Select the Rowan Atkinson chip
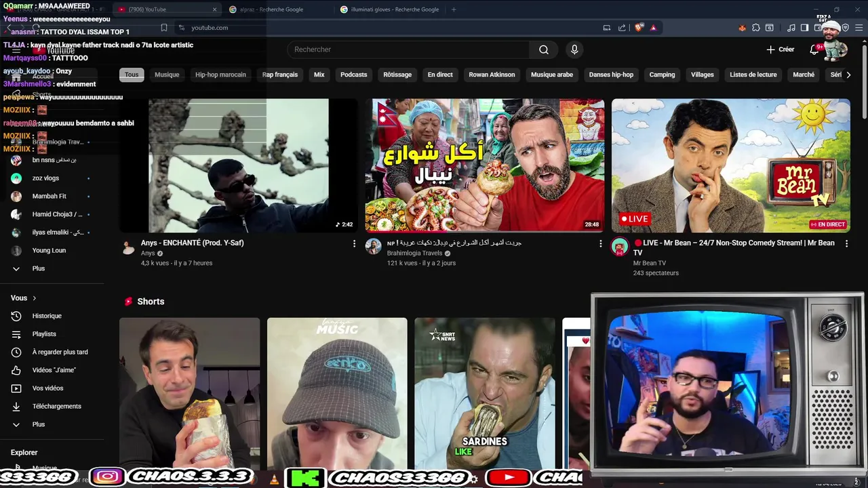The width and height of the screenshot is (868, 488). [492, 75]
